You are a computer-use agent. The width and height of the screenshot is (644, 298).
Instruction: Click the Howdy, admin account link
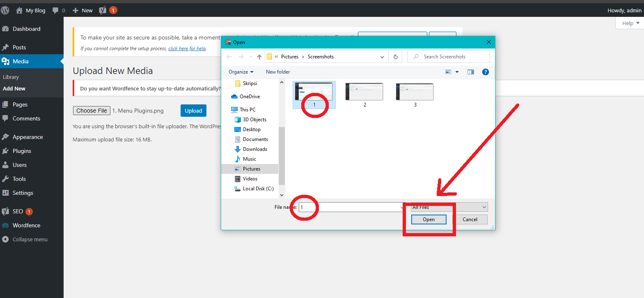tap(624, 11)
